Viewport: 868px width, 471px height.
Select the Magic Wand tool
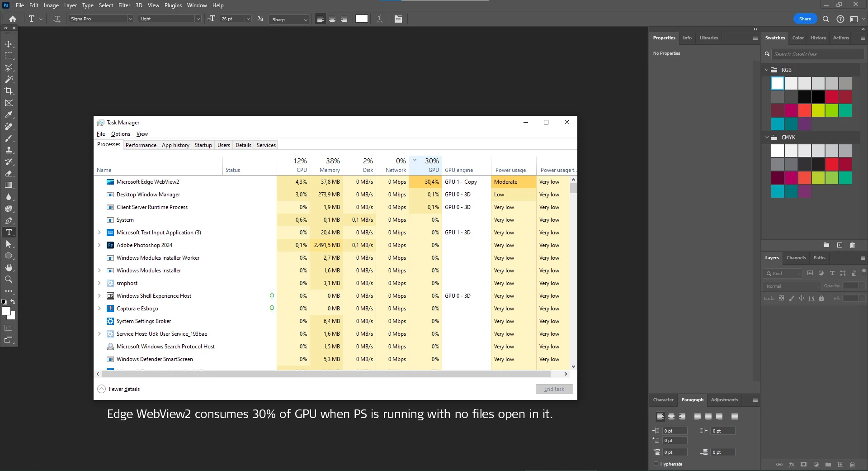point(9,79)
